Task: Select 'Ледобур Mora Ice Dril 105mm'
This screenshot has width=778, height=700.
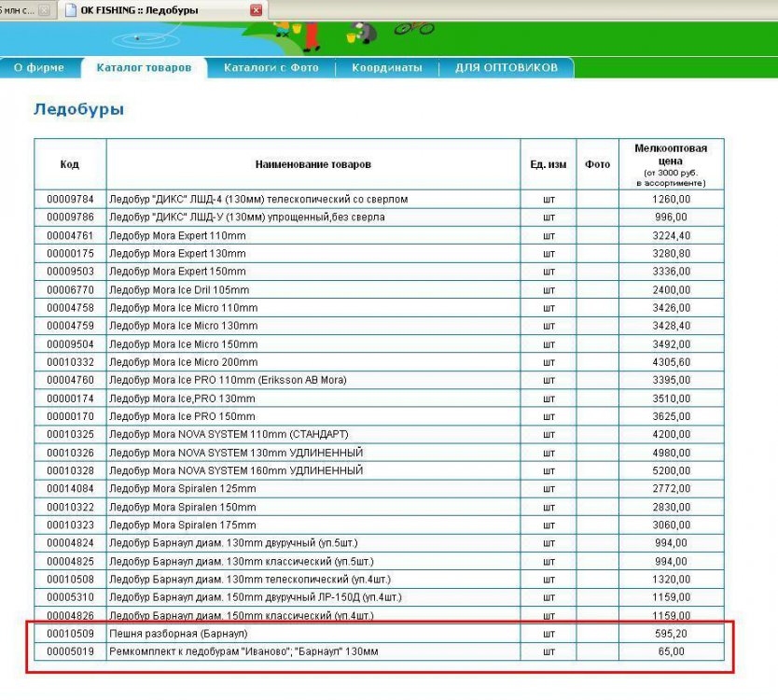Action: click(x=179, y=289)
